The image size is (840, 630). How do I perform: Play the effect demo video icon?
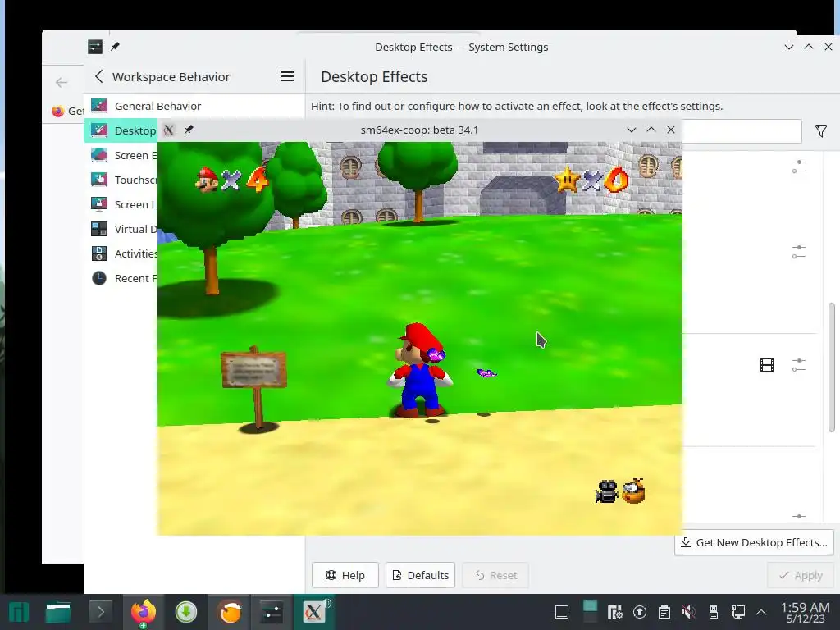[767, 365]
